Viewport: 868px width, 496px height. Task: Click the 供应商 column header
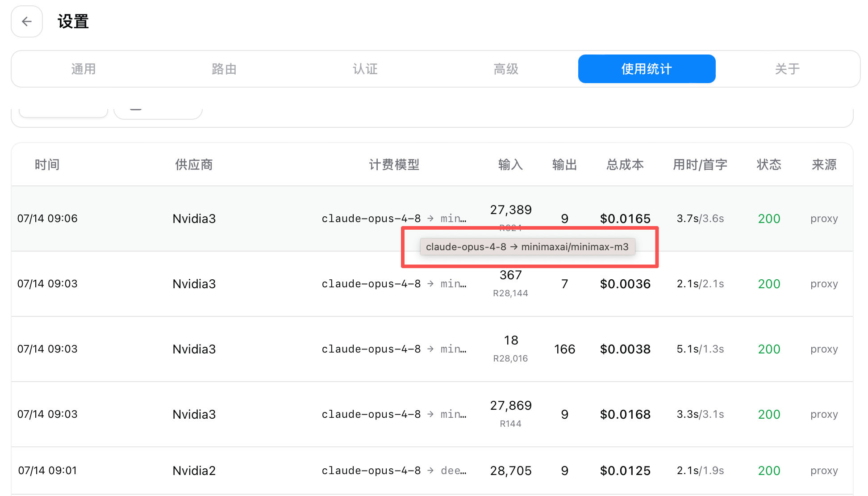click(x=194, y=164)
